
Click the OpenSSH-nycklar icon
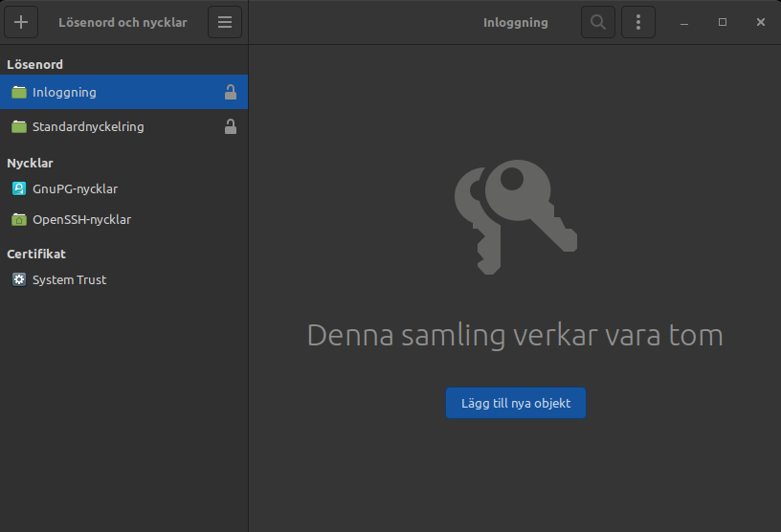[19, 219]
